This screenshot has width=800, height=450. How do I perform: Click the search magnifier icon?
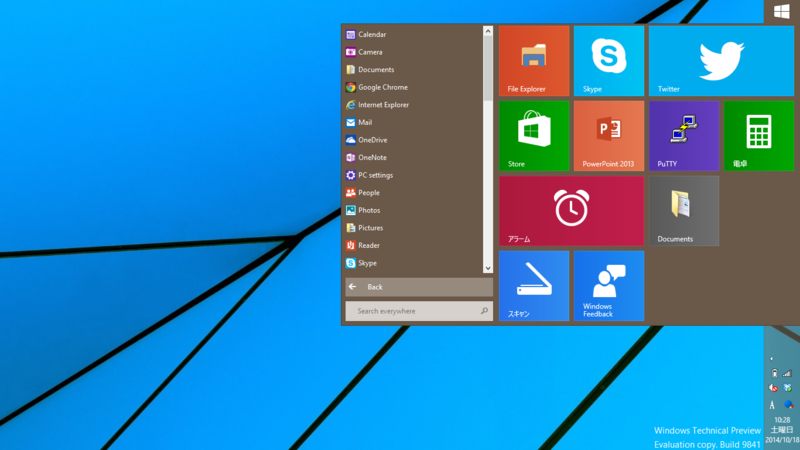tap(484, 311)
